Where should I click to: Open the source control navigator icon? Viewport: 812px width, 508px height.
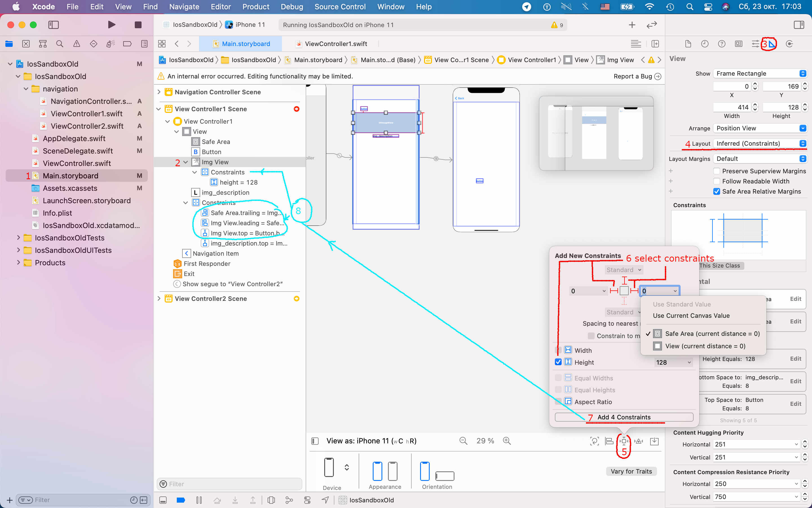click(x=26, y=44)
